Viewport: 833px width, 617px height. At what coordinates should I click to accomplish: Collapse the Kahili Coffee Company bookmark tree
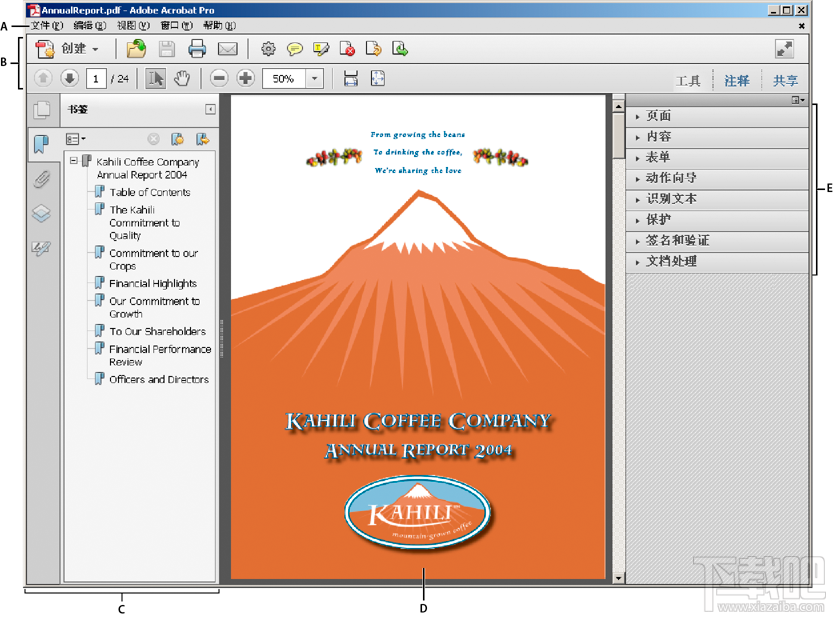73,160
